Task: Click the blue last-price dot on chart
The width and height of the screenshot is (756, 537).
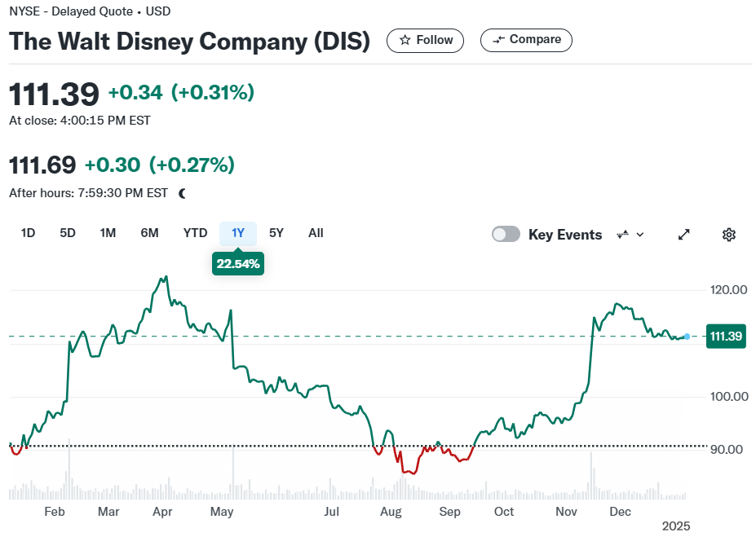Action: (x=687, y=337)
